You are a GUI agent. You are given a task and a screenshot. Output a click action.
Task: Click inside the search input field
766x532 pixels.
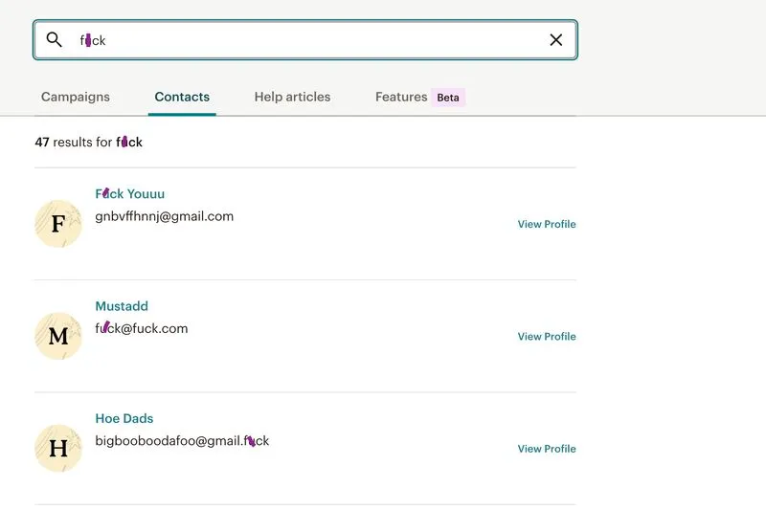point(305,40)
